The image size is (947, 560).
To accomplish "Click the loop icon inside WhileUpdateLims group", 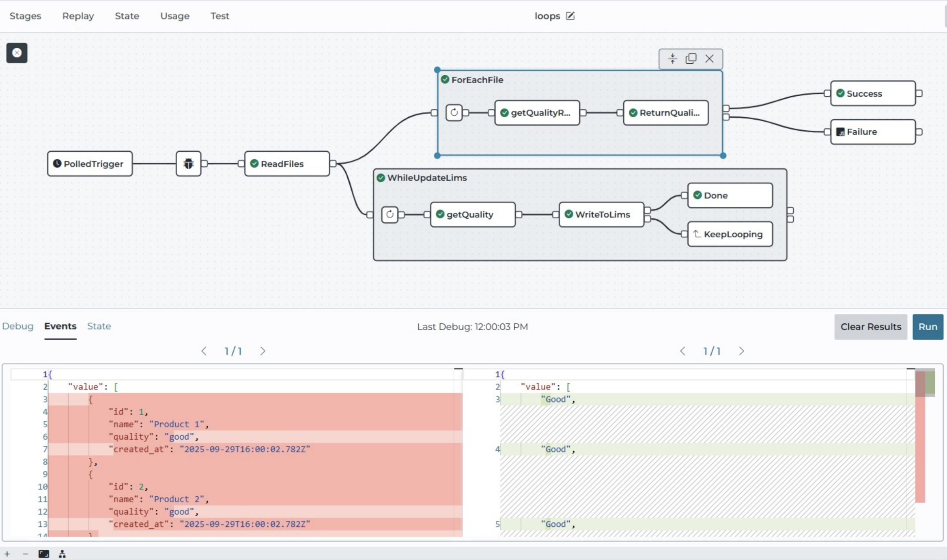I will [x=390, y=214].
